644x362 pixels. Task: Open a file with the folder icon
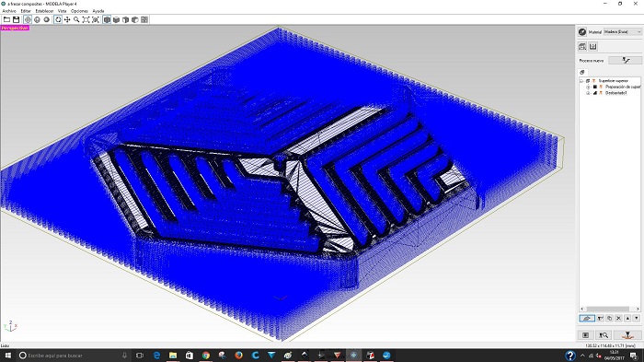[x=6, y=19]
